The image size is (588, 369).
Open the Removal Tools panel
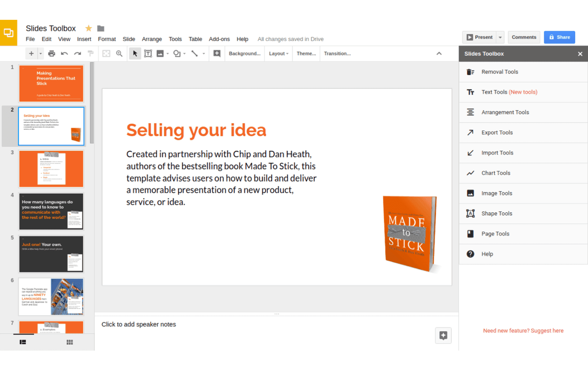[499, 72]
